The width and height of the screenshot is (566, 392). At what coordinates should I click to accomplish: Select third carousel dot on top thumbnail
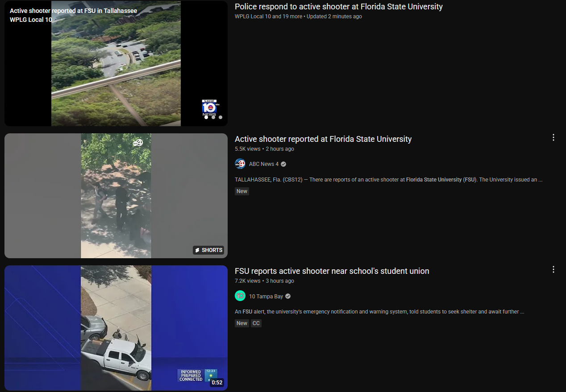coord(221,117)
